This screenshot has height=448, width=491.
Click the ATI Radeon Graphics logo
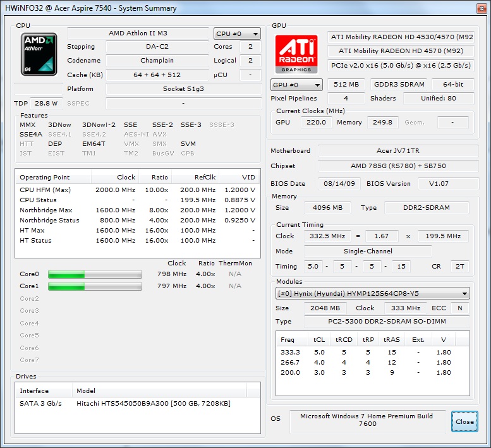click(296, 54)
